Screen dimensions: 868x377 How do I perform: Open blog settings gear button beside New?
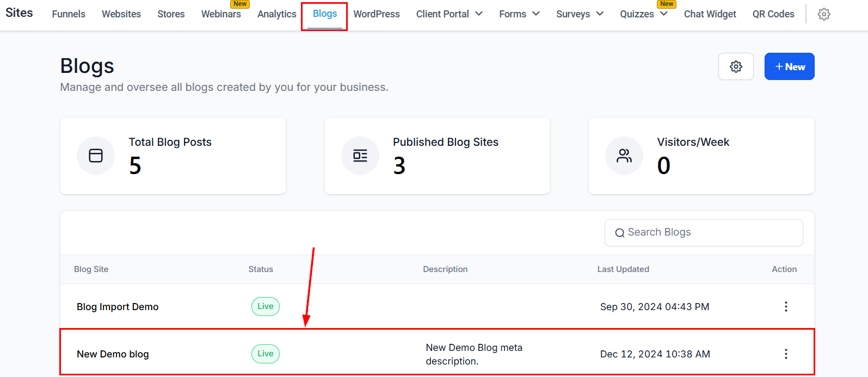(736, 66)
